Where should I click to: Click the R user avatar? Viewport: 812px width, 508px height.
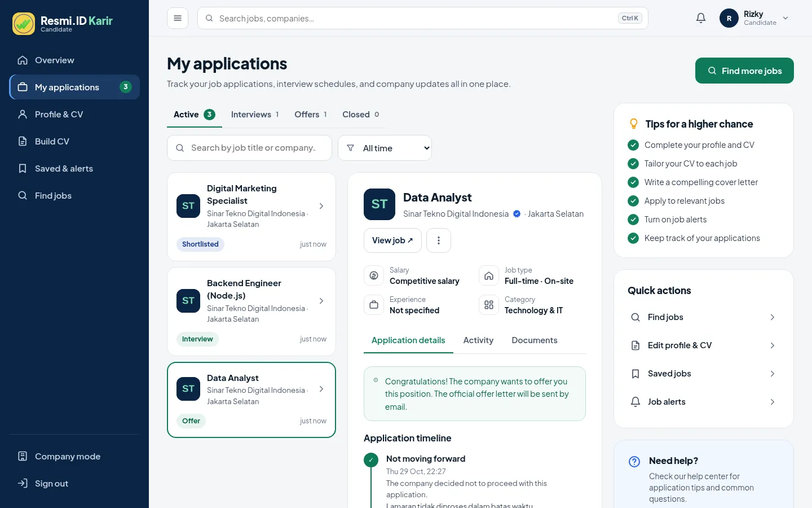pyautogui.click(x=729, y=18)
